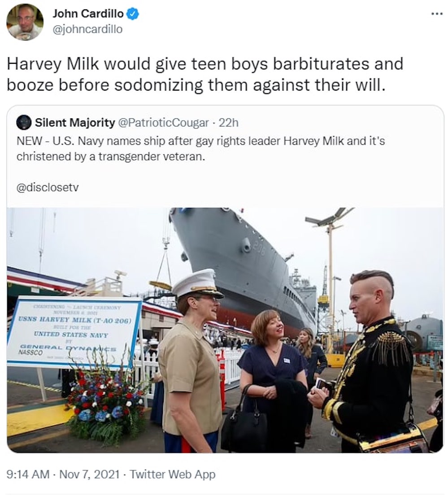Click the USNS Harvey Milk sign in photo
The image size is (448, 496).
tap(74, 331)
